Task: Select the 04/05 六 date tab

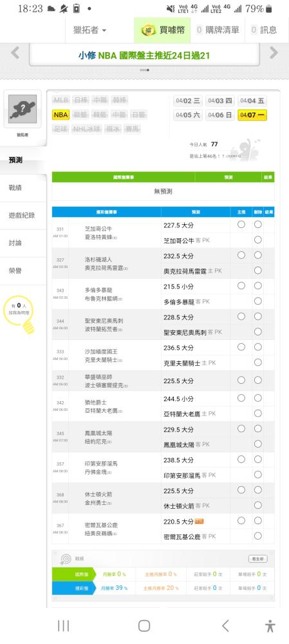Action: [188, 115]
